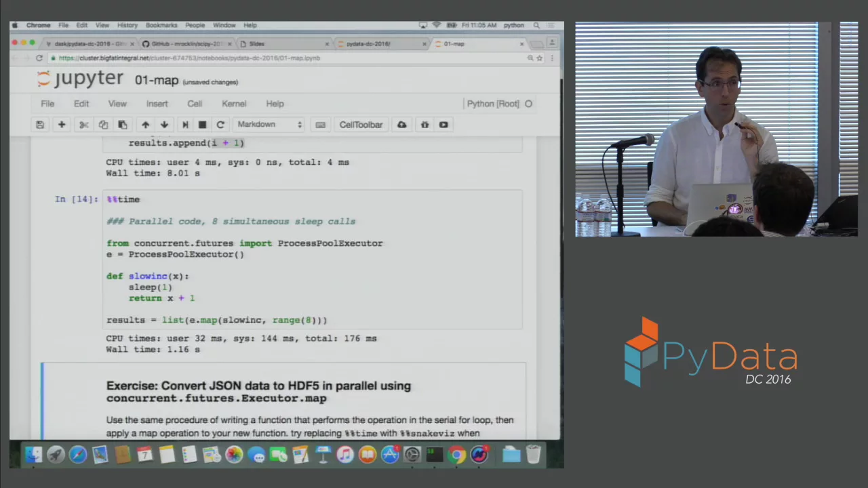Viewport: 868px width, 488px height.
Task: Cut selected cells with the scissors icon
Action: click(x=83, y=125)
